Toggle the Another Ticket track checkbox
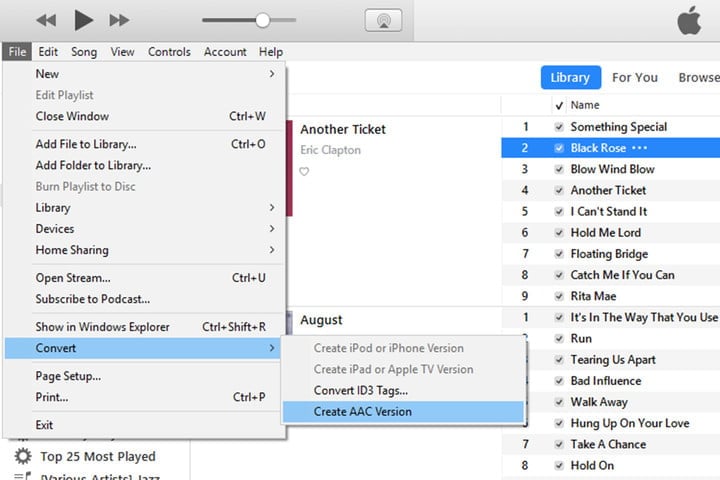This screenshot has width=720, height=480. [559, 190]
